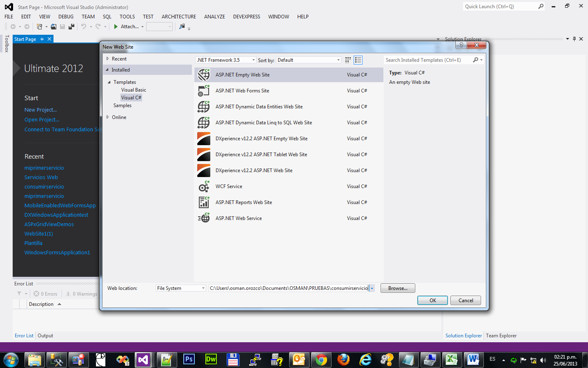This screenshot has height=368, width=588.
Task: Click the Undo toolbar icon
Action: click(x=84, y=27)
